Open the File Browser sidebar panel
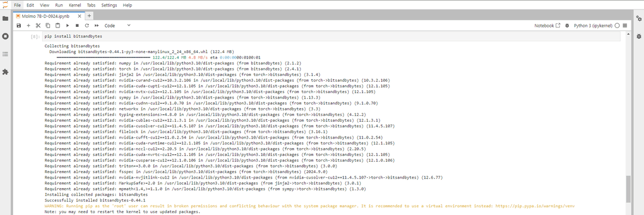The width and height of the screenshot is (644, 215). coord(5,19)
